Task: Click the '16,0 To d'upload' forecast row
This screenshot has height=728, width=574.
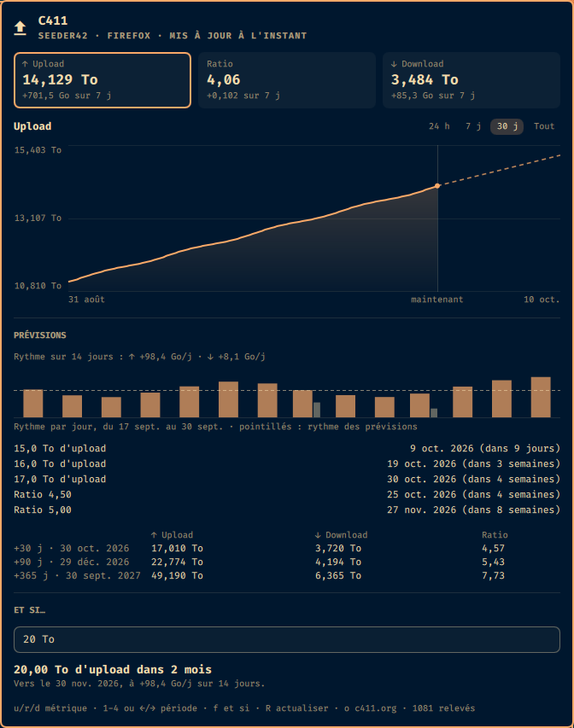Action: (287, 463)
